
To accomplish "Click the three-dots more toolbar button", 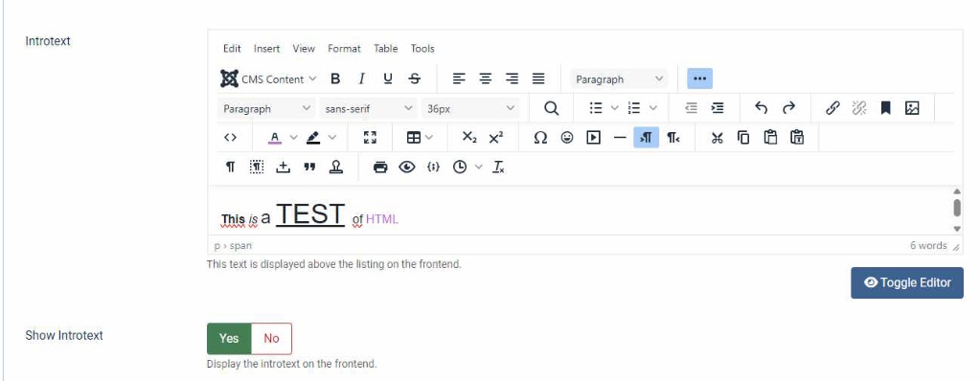I will coord(700,78).
